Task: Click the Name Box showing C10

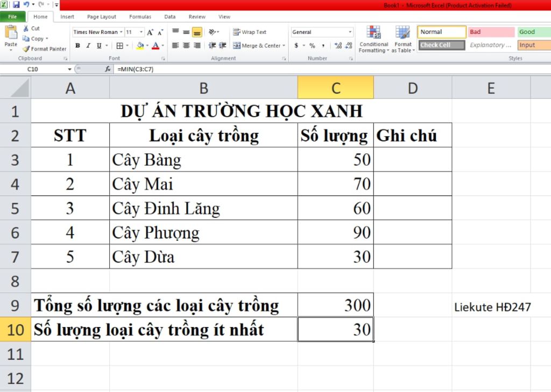Action: click(33, 69)
